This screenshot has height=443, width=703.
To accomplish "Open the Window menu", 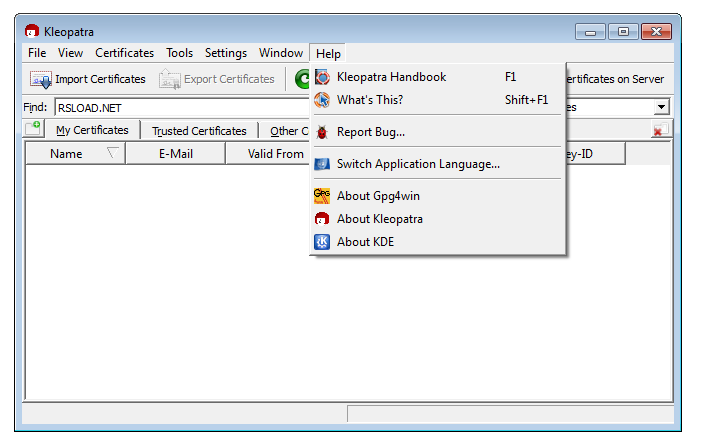I will coord(281,53).
